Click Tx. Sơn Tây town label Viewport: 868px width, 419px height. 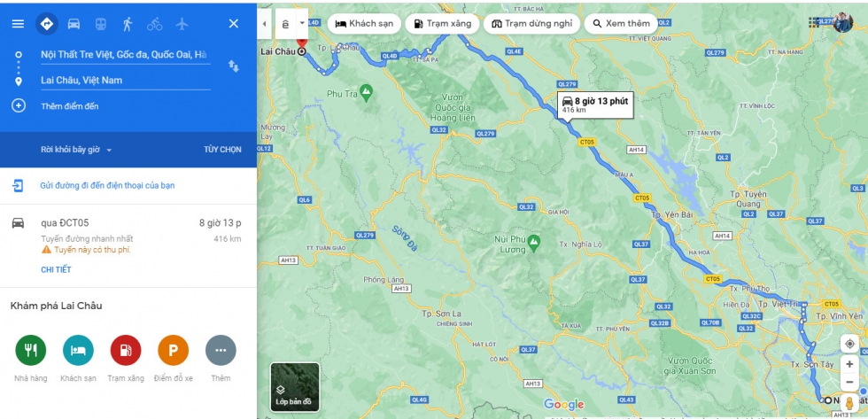point(810,364)
